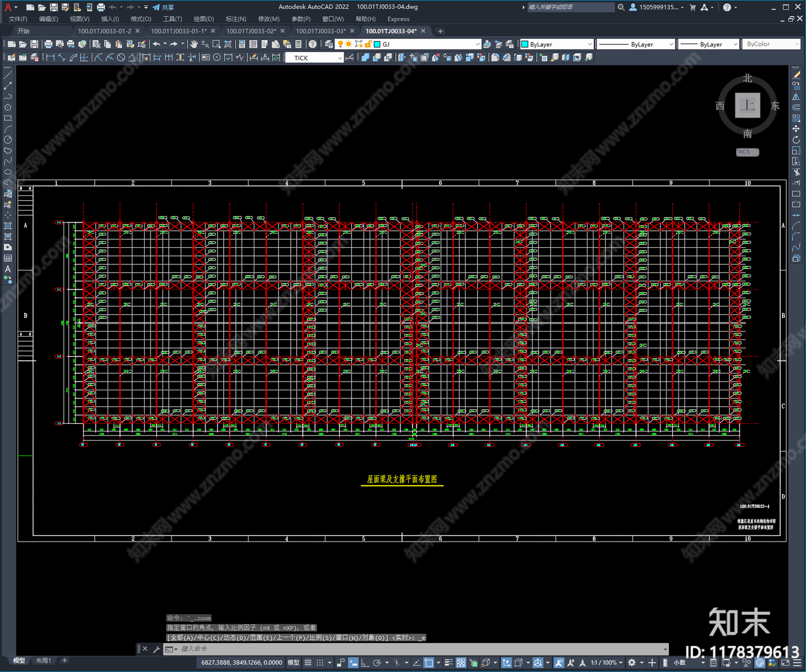
Task: Select the Multiline Text 'A' tool
Action: click(x=8, y=269)
